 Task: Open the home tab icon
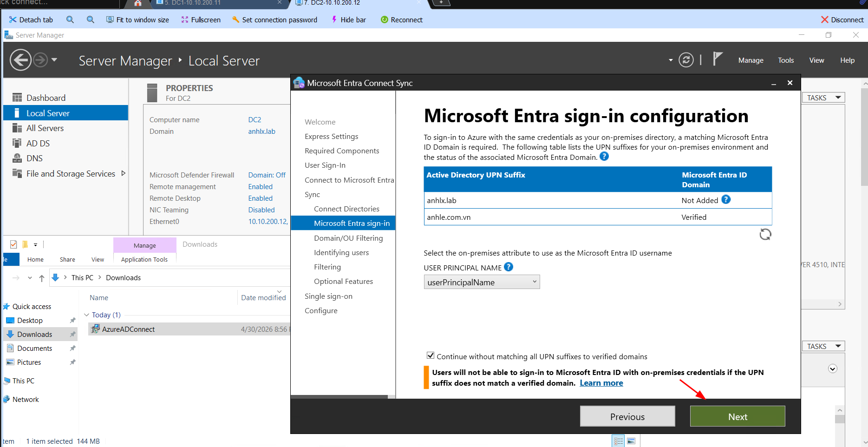pyautogui.click(x=138, y=3)
